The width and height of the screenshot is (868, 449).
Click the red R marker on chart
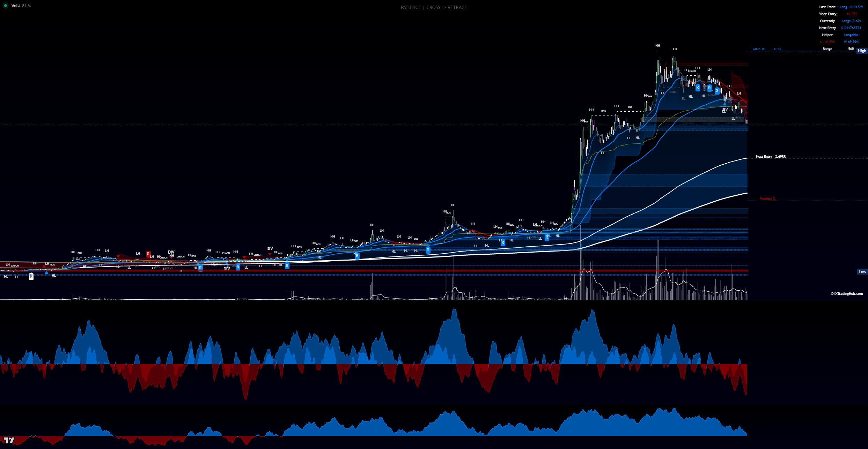tap(148, 254)
